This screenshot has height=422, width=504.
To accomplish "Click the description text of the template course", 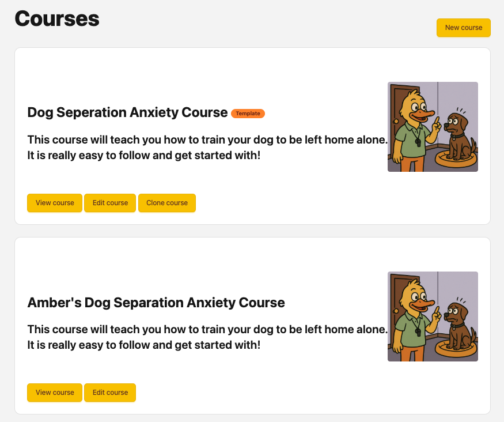I will [x=207, y=147].
